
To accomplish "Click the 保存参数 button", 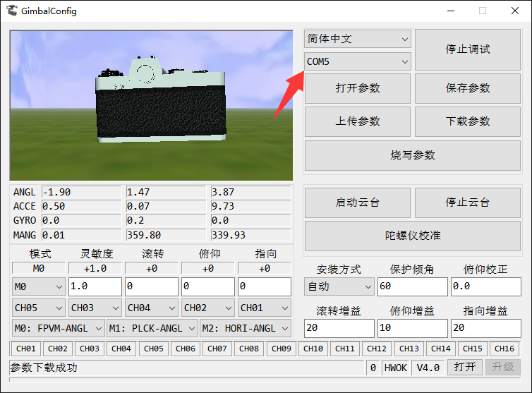I will [468, 88].
